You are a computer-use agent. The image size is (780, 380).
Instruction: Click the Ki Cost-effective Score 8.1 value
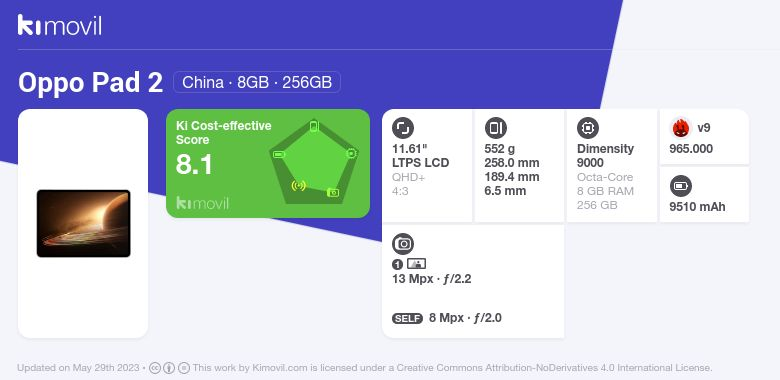194,165
